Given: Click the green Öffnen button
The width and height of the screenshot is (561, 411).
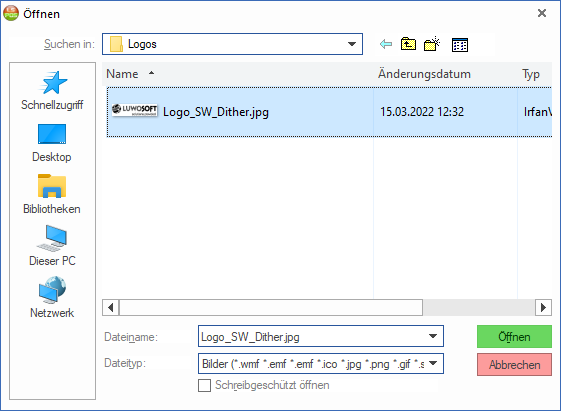Looking at the screenshot, I should pos(514,337).
